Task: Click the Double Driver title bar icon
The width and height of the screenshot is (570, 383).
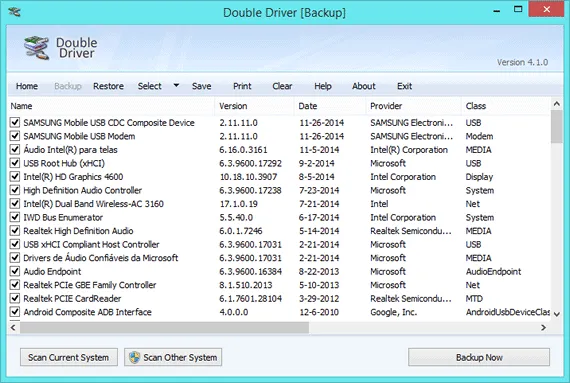Action: (14, 12)
